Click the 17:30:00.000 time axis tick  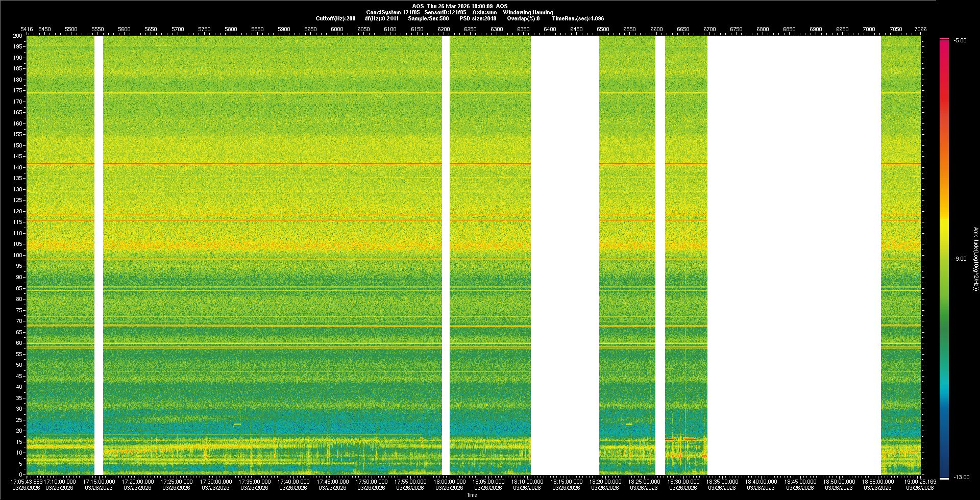[x=215, y=482]
